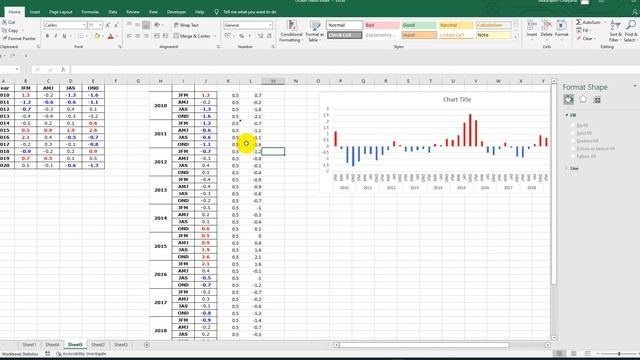Screen dimensions: 640x360
Task: Add a new sheet with plus button
Action: point(147,345)
